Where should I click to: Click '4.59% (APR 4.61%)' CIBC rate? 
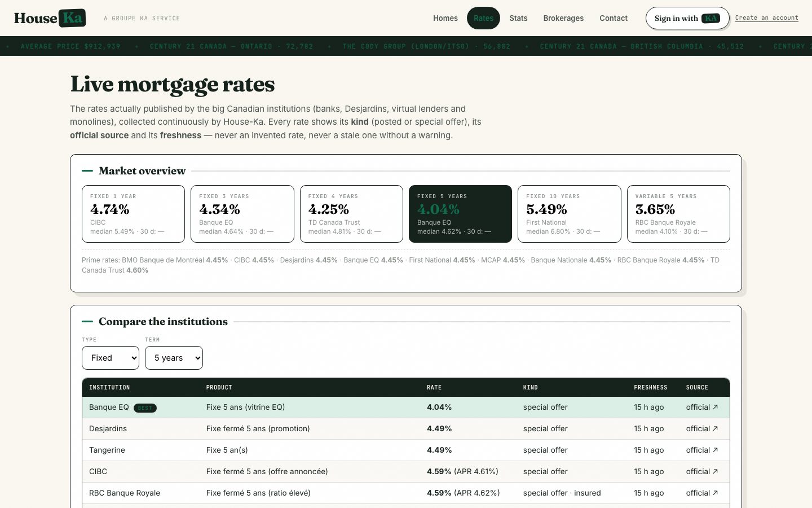tap(462, 471)
